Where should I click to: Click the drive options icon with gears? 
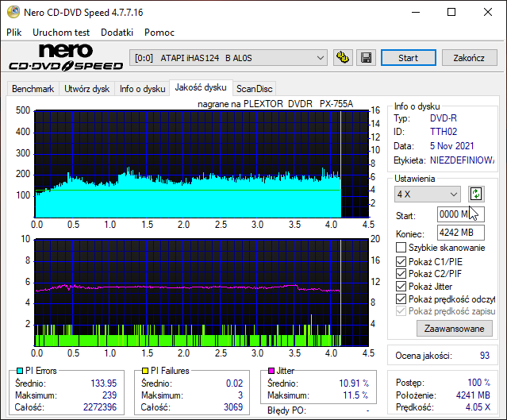coord(343,58)
